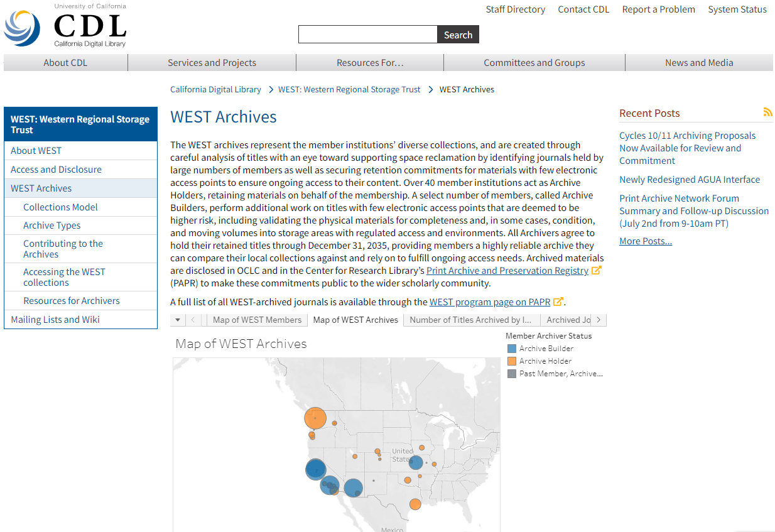The width and height of the screenshot is (775, 532).
Task: Open Access and Disclosure in sidebar
Action: pos(80,170)
